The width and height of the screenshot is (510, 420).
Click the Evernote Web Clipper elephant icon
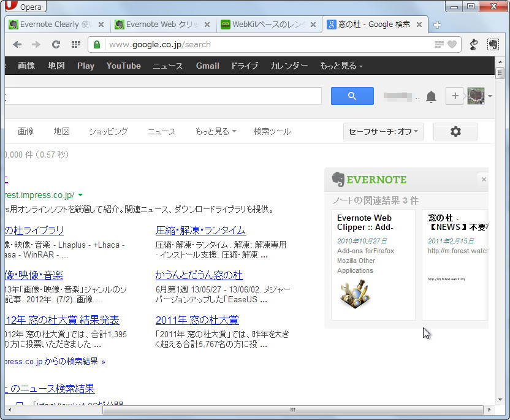click(492, 44)
